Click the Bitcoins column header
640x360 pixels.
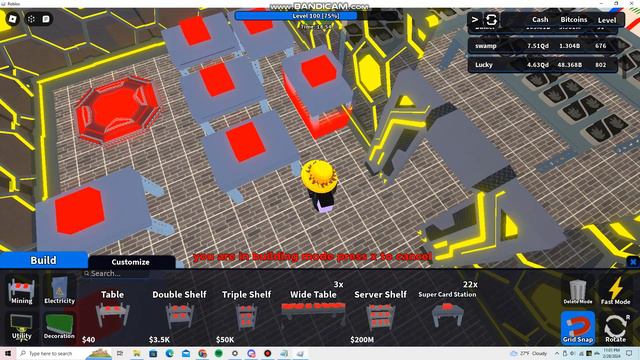coord(573,20)
